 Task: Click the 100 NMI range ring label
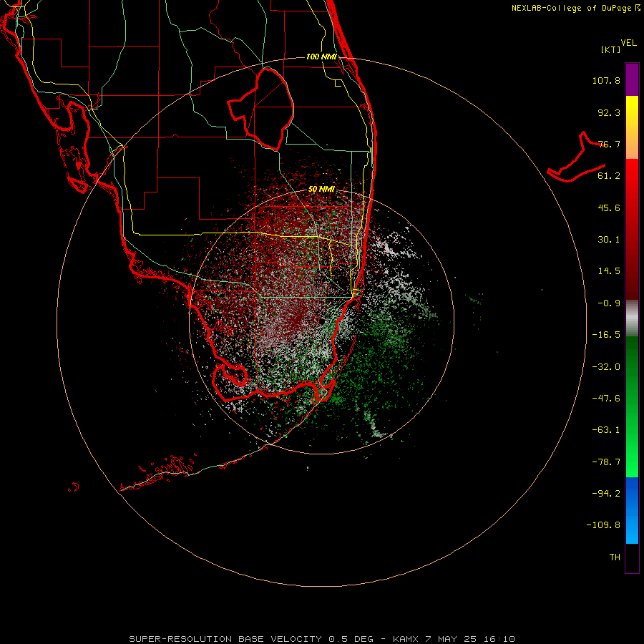coord(321,57)
